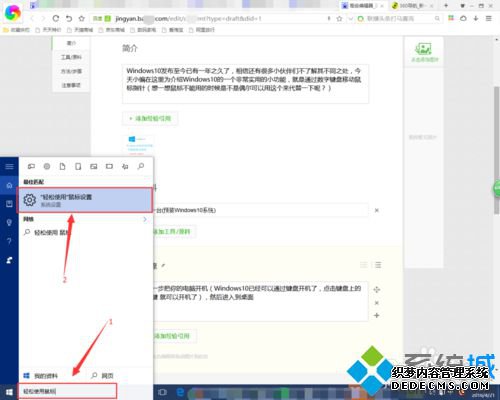
Task: Open the Cortana lightbulb tips icon
Action: [9, 222]
